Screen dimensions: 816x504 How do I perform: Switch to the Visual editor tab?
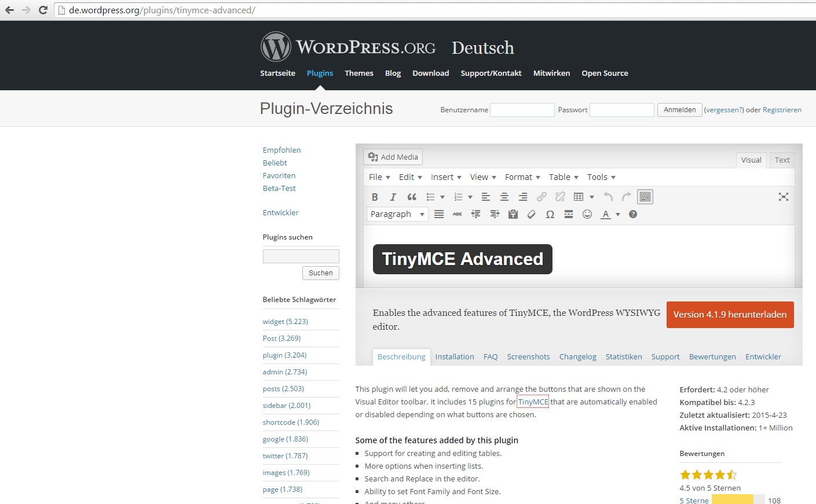[751, 160]
